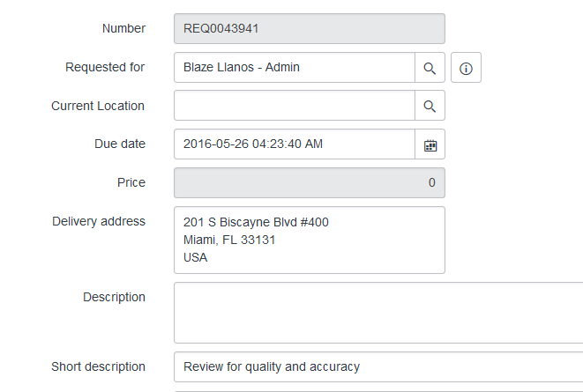This screenshot has height=392, width=583.
Task: Focus the Delivery address text area
Action: point(310,240)
